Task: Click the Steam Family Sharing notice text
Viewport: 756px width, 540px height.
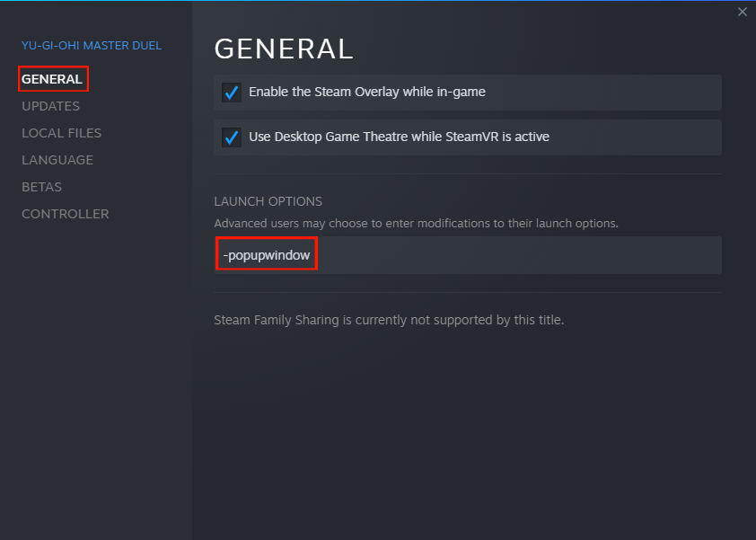Action: [x=389, y=320]
